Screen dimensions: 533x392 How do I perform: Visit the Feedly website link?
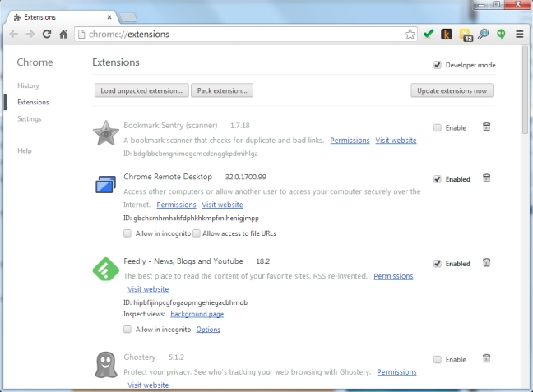click(148, 289)
